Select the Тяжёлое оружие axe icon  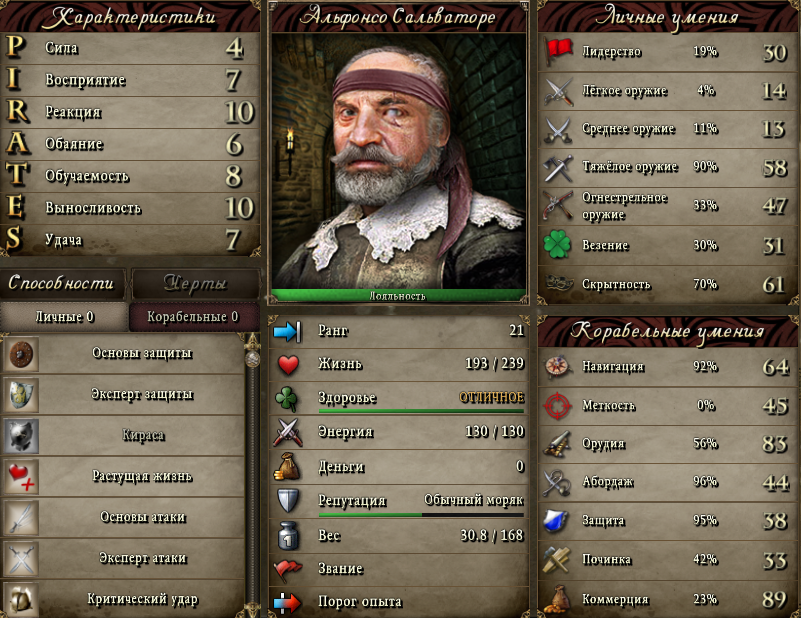(558, 167)
